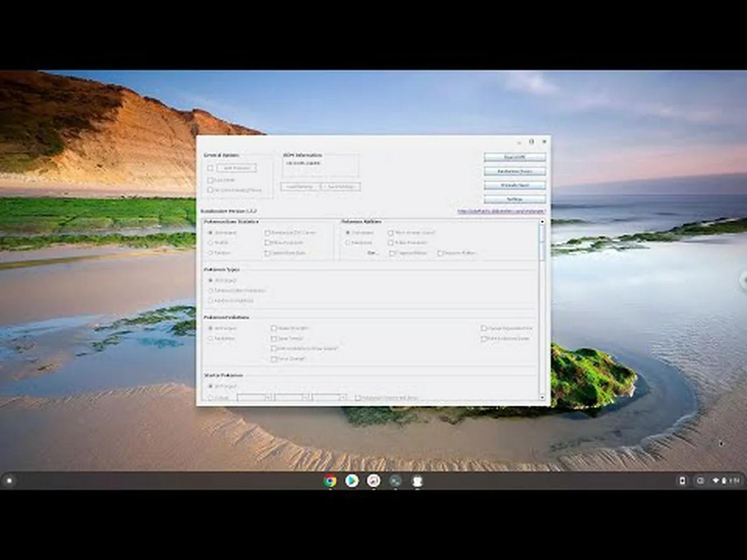Launch the Play Store shelf icon
The height and width of the screenshot is (560, 747).
click(352, 481)
